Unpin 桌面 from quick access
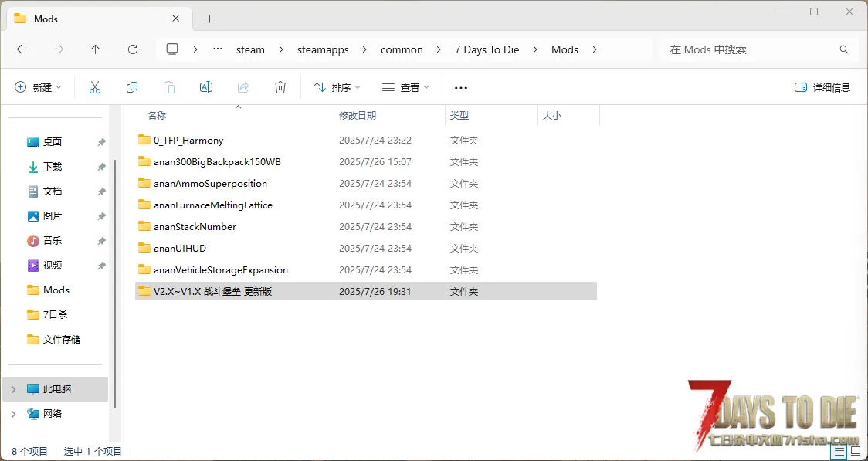The height and width of the screenshot is (461, 868). pos(101,142)
